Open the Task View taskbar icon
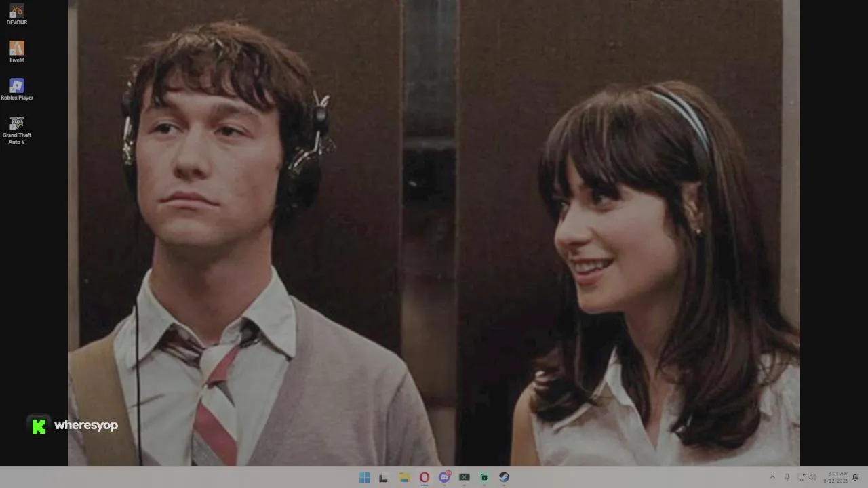Image resolution: width=868 pixels, height=488 pixels. coord(383,477)
